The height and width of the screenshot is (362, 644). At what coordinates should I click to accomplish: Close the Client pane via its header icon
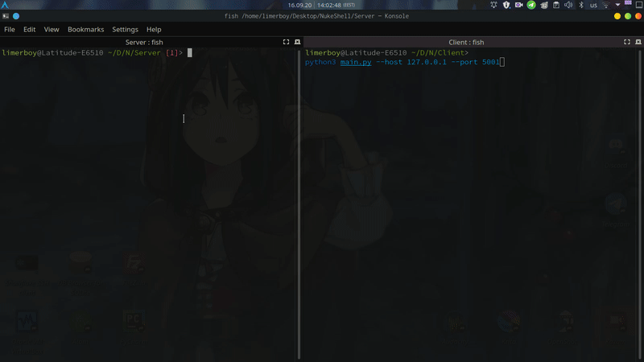pyautogui.click(x=638, y=42)
